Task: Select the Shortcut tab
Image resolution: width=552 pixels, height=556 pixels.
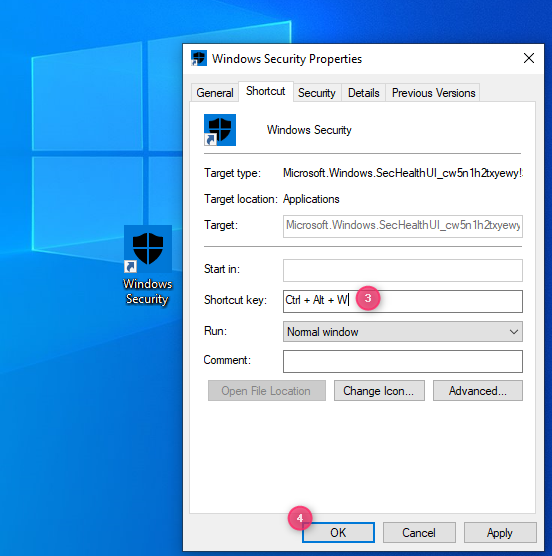Action: click(x=266, y=91)
